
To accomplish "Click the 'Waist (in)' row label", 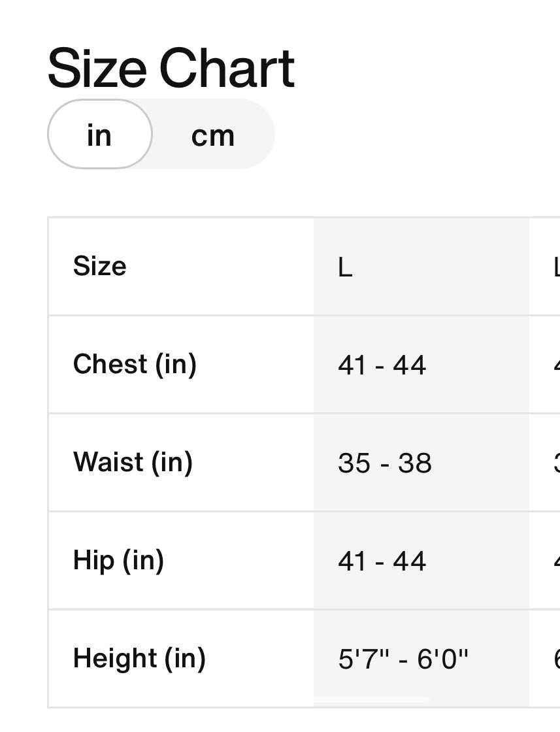I will (133, 462).
